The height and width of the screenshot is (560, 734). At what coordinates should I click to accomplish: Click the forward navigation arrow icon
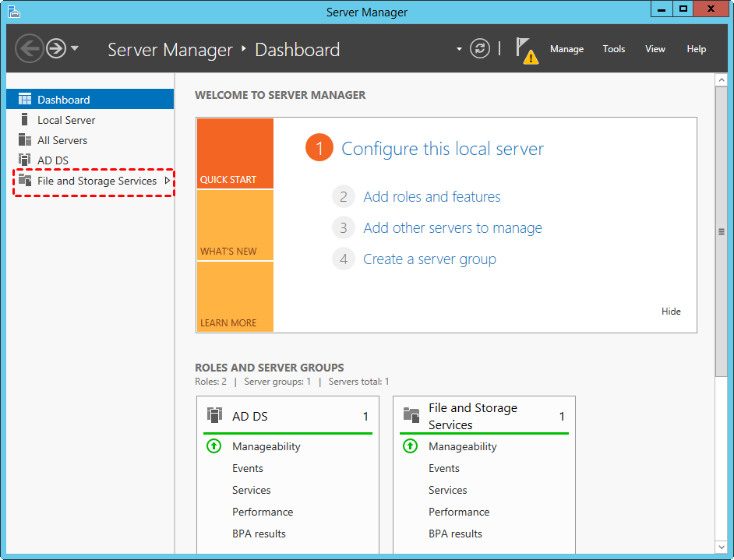tap(55, 49)
